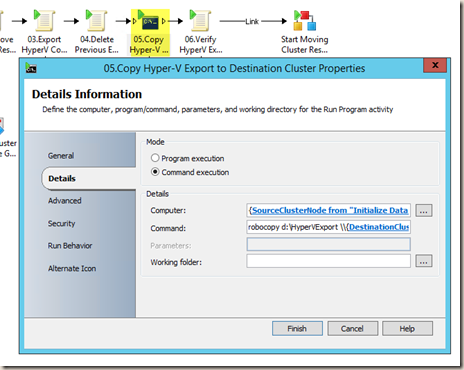
Task: Browse for Computer with ellipsis button
Action: point(424,211)
